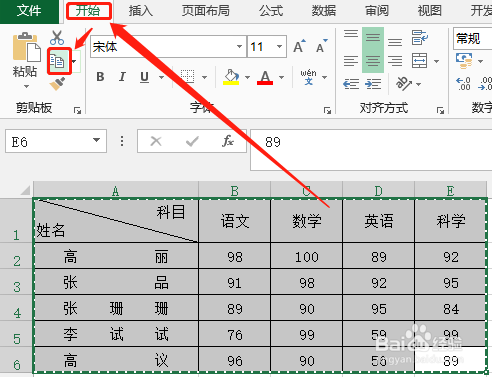Switch to the 开始 home tab
This screenshot has height=377, width=492.
[88, 11]
